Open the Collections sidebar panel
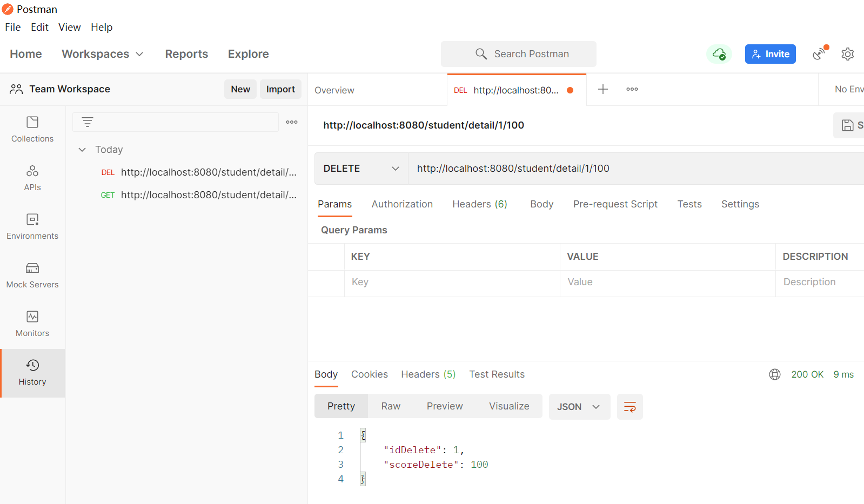The height and width of the screenshot is (504, 864). click(32, 130)
